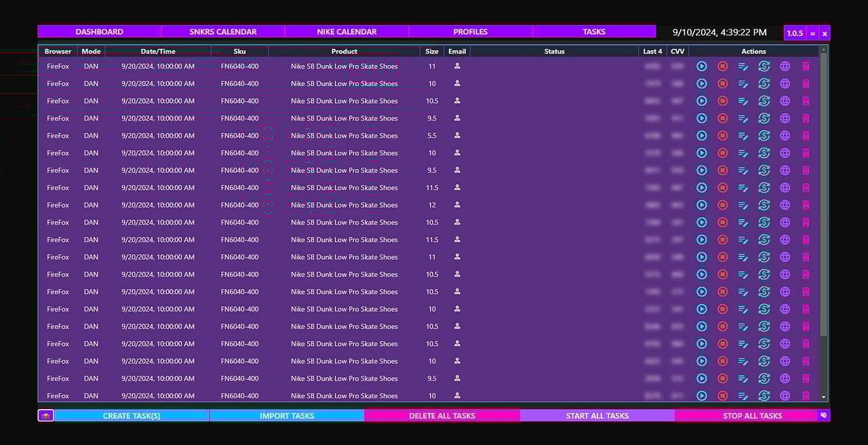This screenshot has height=445, width=868.
Task: Open the globe icon in topmost table row
Action: pos(785,66)
